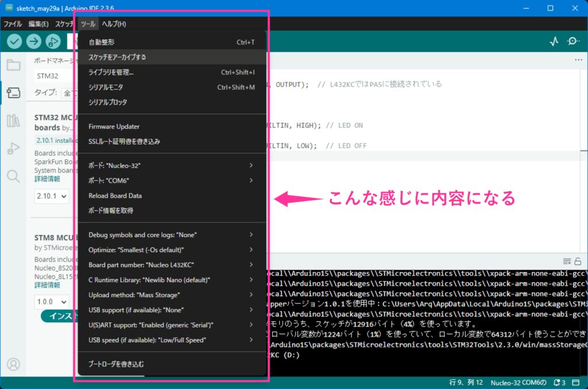Click the 2.10.1 installed label
This screenshot has width=588, height=389.
tap(56, 141)
